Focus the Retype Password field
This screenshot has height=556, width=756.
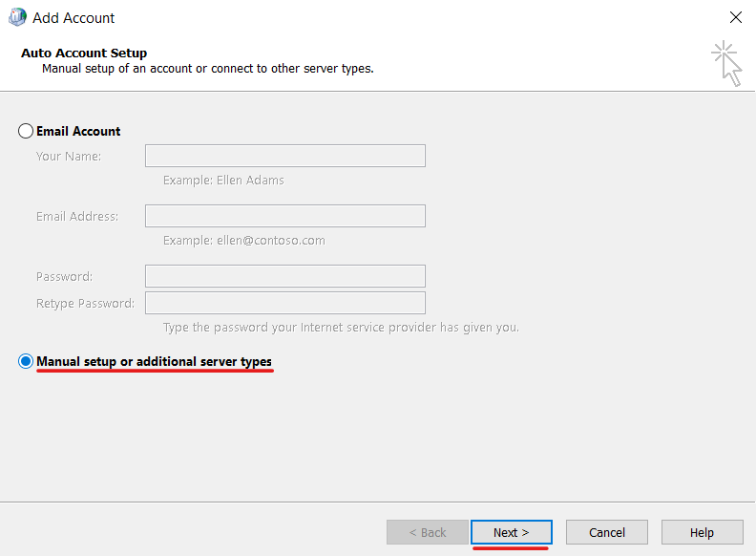pyautogui.click(x=284, y=303)
